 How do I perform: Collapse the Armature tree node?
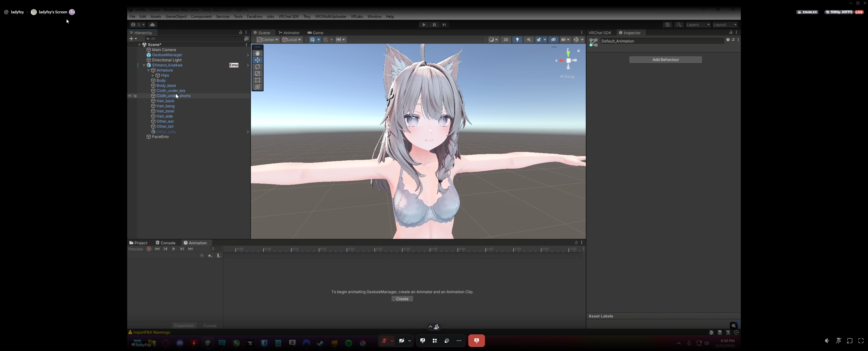coord(148,70)
